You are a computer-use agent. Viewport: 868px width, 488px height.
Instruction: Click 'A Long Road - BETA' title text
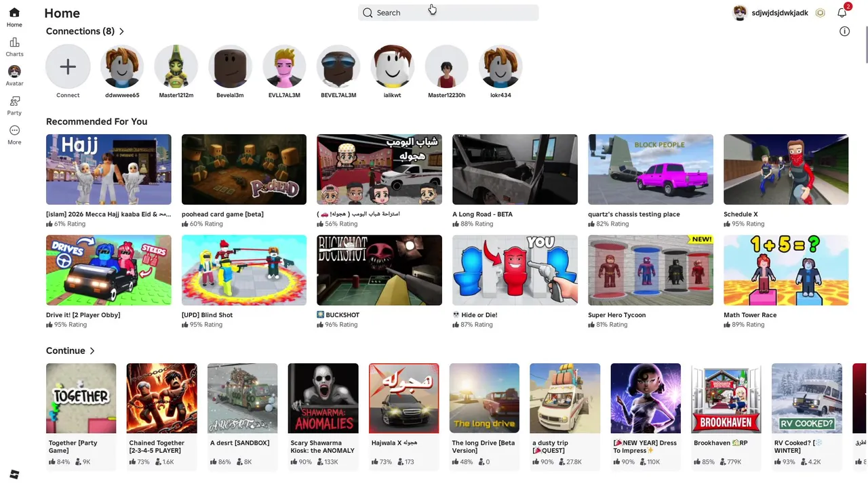pyautogui.click(x=483, y=214)
